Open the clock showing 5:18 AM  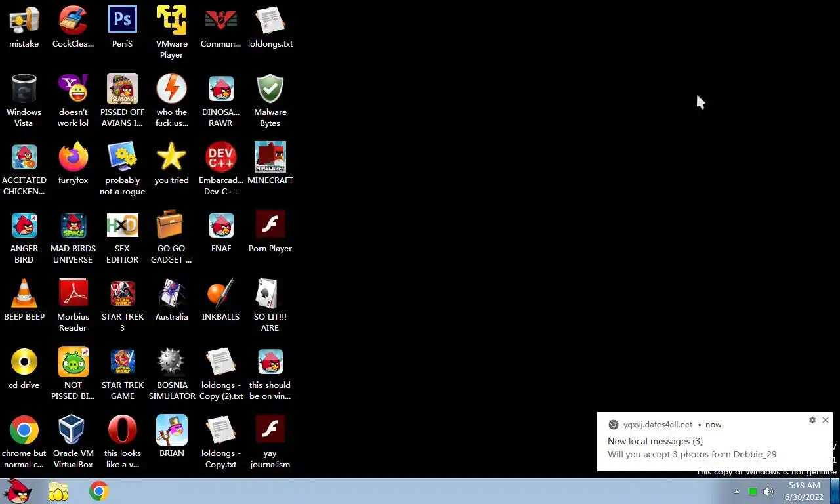[804, 491]
